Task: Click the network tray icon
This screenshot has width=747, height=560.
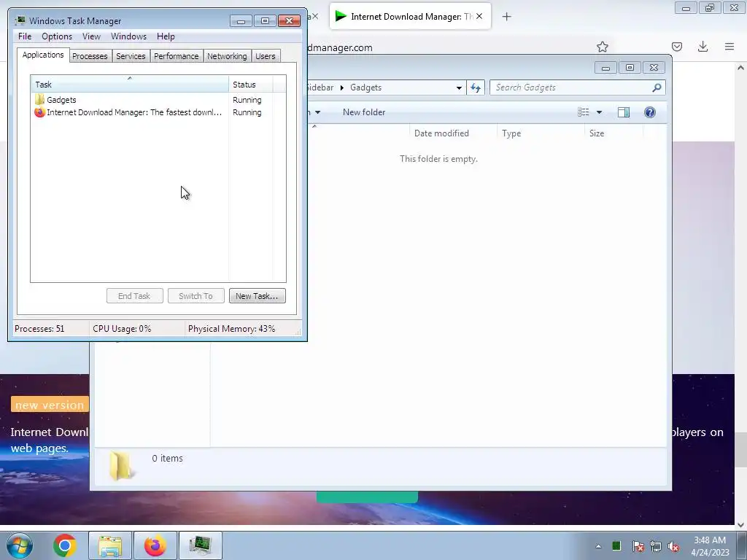Action: (656, 546)
